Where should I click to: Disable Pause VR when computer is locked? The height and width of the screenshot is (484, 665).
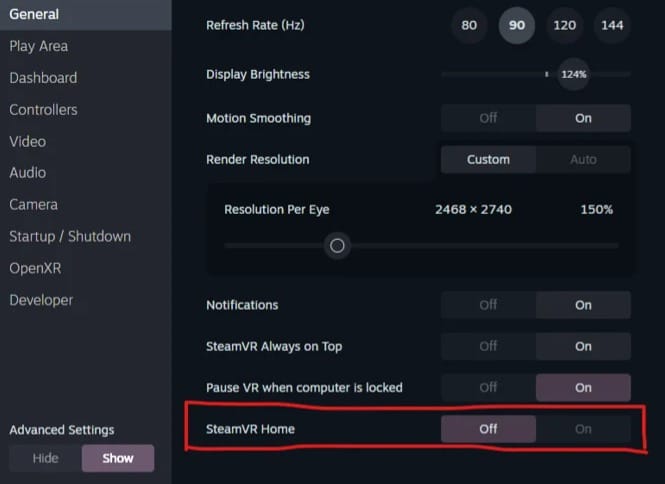pyautogui.click(x=488, y=387)
